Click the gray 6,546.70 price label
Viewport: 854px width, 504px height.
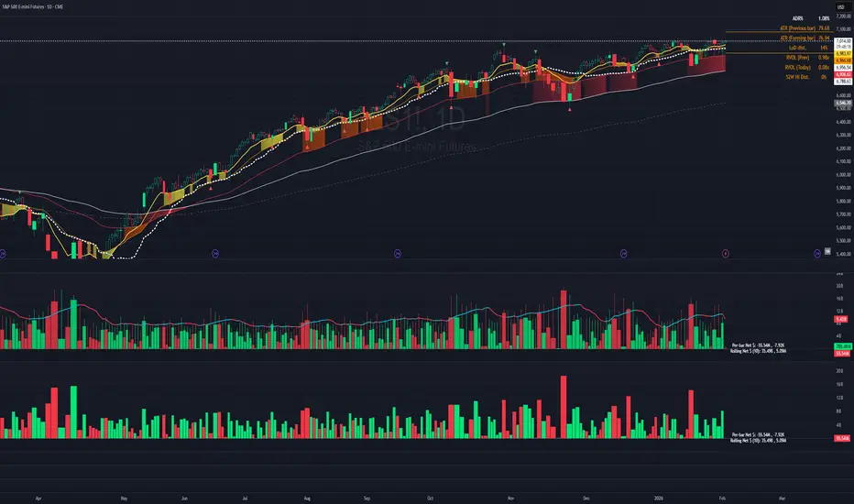844,103
